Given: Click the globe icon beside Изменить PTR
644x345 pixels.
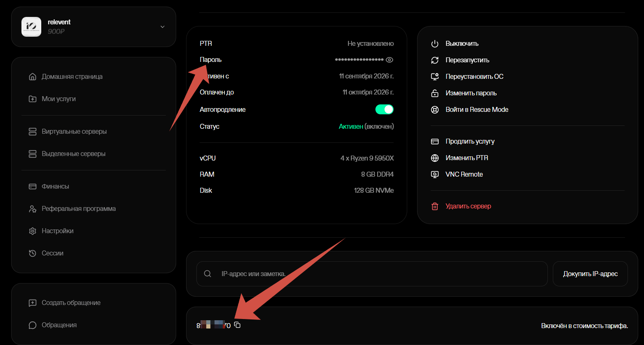Looking at the screenshot, I should coord(435,158).
